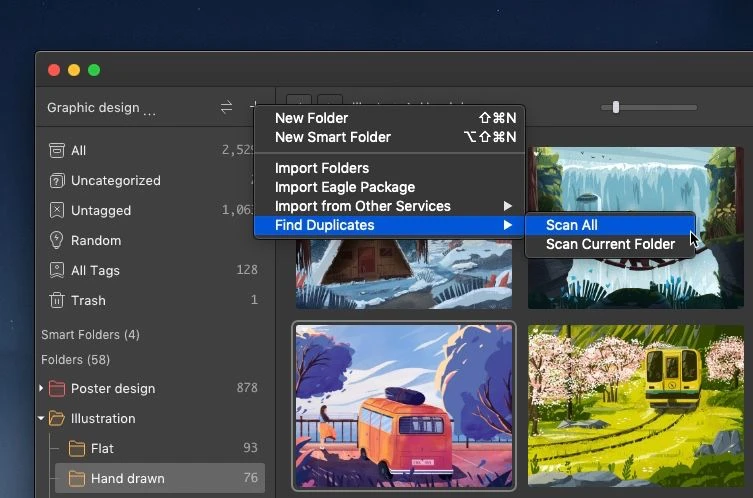Select New Smart Folder menu item

332,137
